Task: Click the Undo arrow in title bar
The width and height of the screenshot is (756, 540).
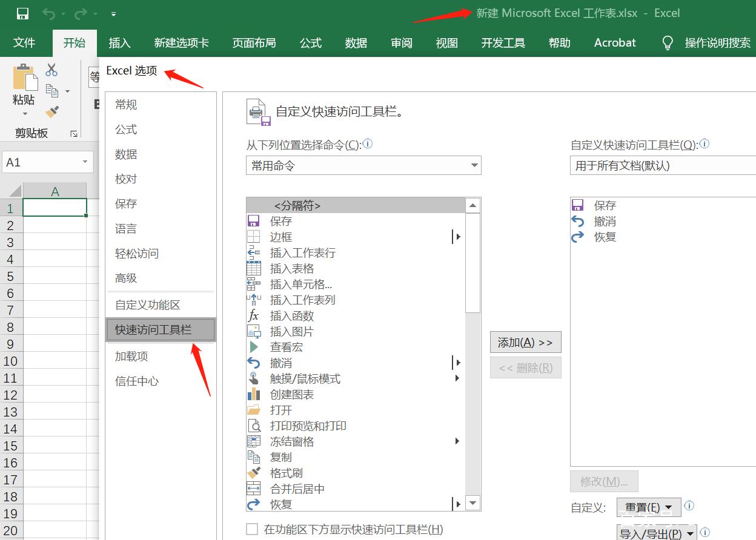Action: click(x=48, y=13)
